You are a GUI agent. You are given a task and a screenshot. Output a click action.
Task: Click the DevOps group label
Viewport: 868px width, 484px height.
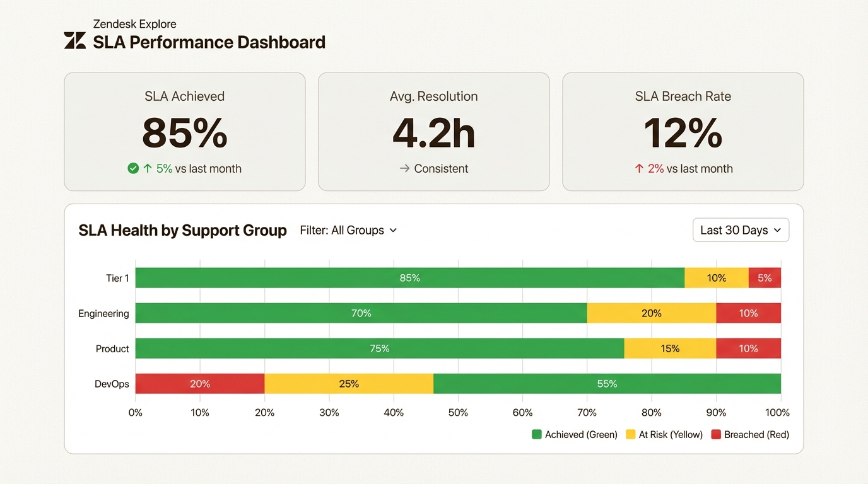click(112, 383)
